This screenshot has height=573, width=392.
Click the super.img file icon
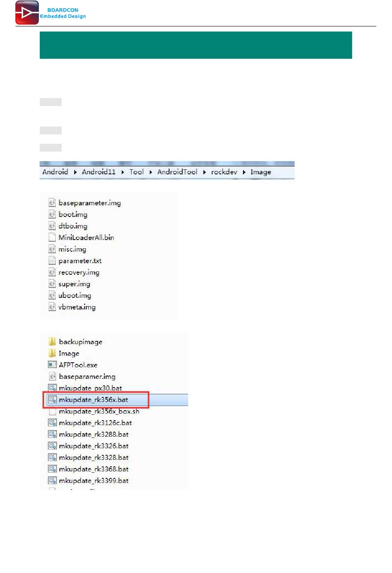[x=52, y=284]
